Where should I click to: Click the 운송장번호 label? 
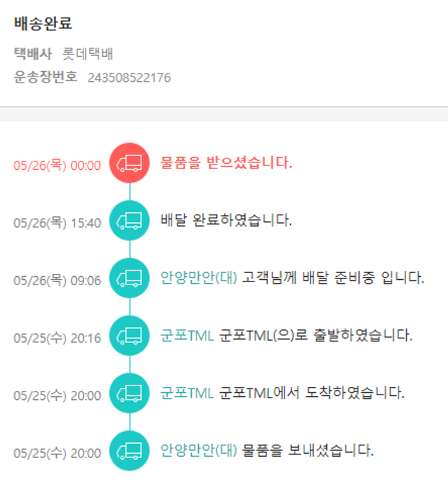[45, 77]
